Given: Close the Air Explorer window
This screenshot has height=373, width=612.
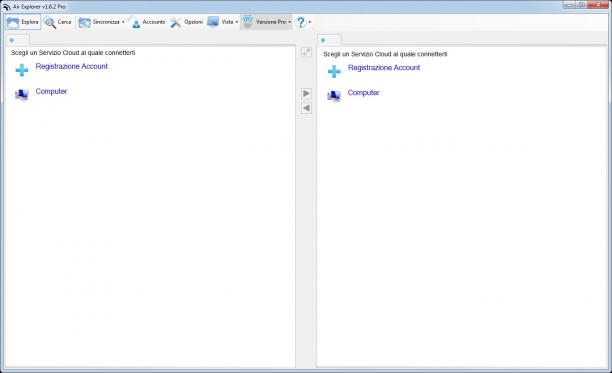Looking at the screenshot, I should [x=598, y=5].
